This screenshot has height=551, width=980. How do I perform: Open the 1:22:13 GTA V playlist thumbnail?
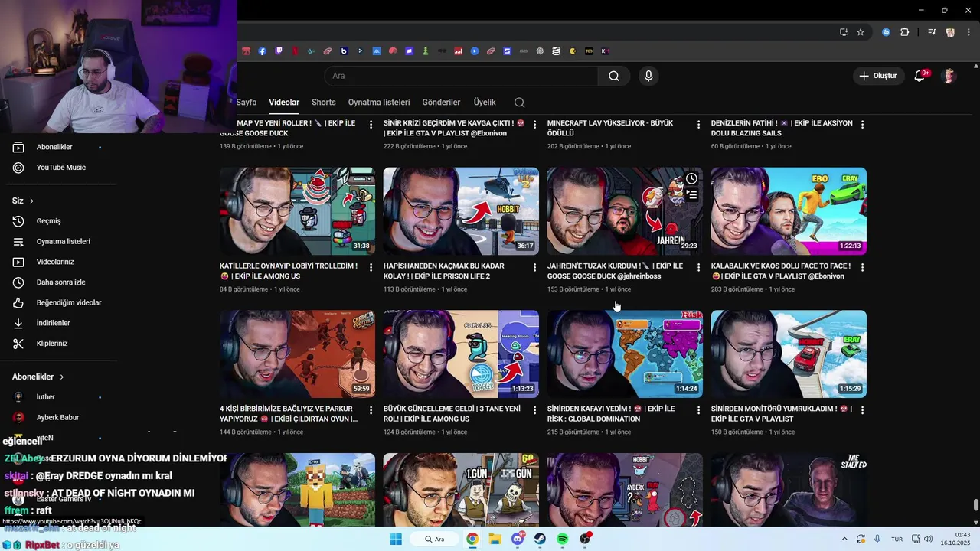(x=789, y=211)
